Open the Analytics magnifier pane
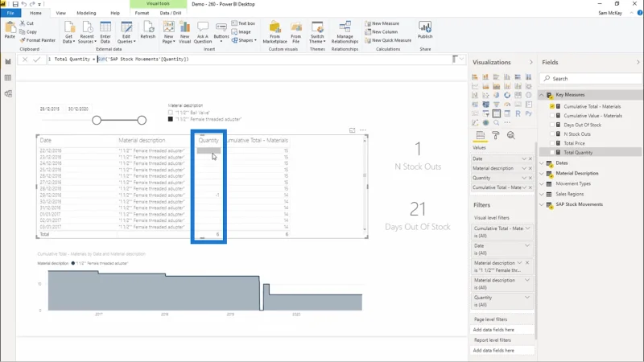This screenshot has width=644, height=362. 511,135
